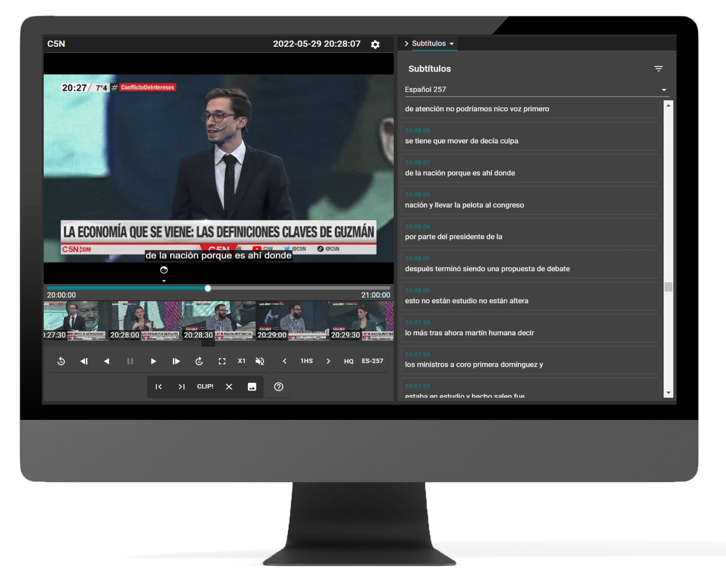Rewind 10 seconds with the replay icon
The width and height of the screenshot is (726, 588).
coord(61,361)
